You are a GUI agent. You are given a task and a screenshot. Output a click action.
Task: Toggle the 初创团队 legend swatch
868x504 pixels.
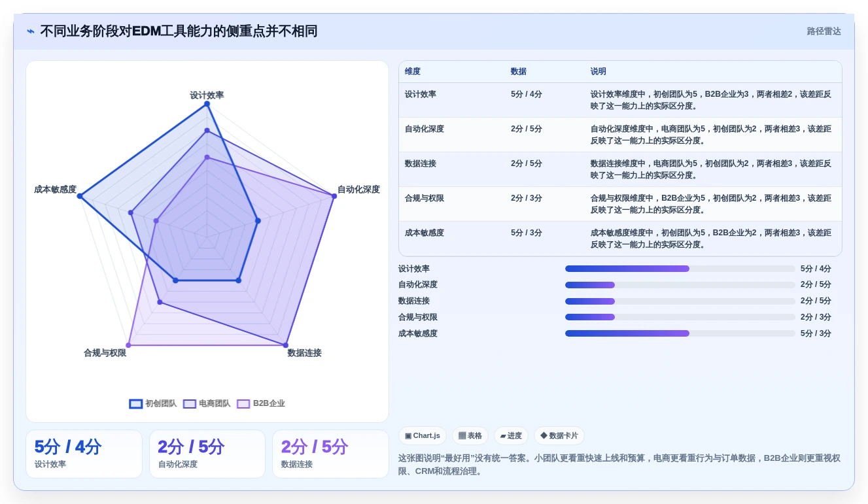(x=136, y=404)
